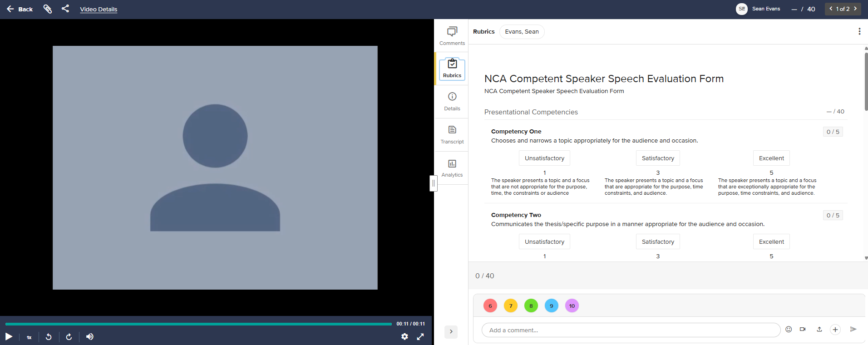Click the plus circle icon in comment bar

tap(835, 330)
